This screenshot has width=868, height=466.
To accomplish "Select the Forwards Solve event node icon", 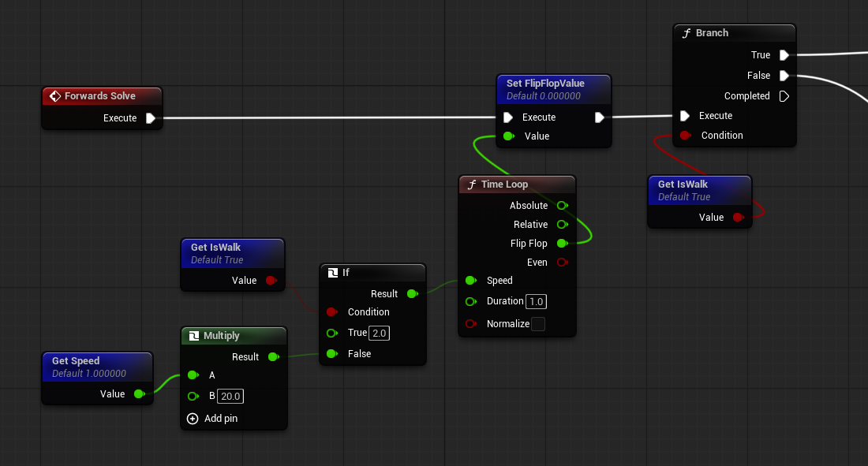I will 55,96.
